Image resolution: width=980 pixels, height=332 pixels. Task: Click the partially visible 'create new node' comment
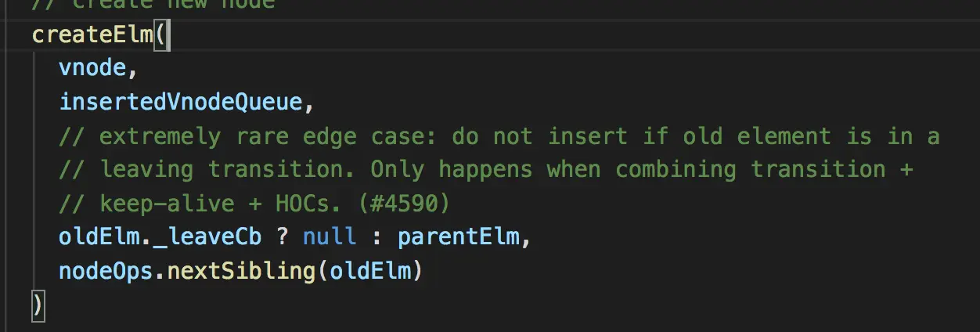(x=153, y=4)
